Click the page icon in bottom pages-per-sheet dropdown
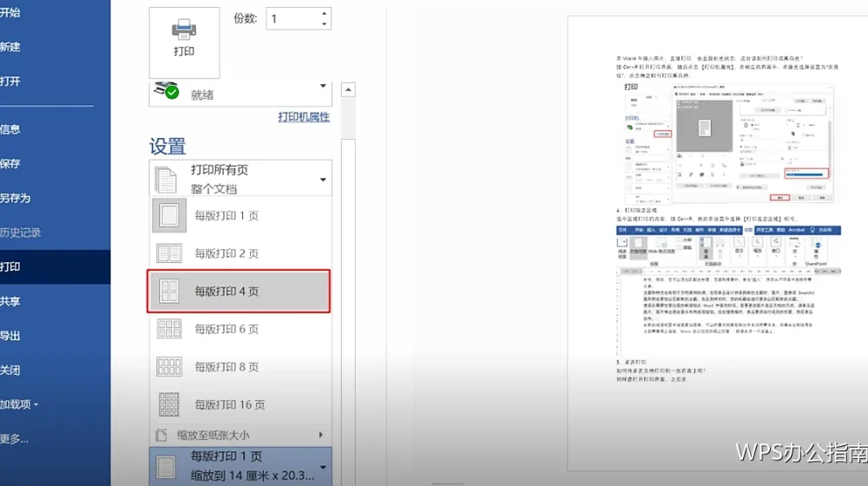 (166, 467)
